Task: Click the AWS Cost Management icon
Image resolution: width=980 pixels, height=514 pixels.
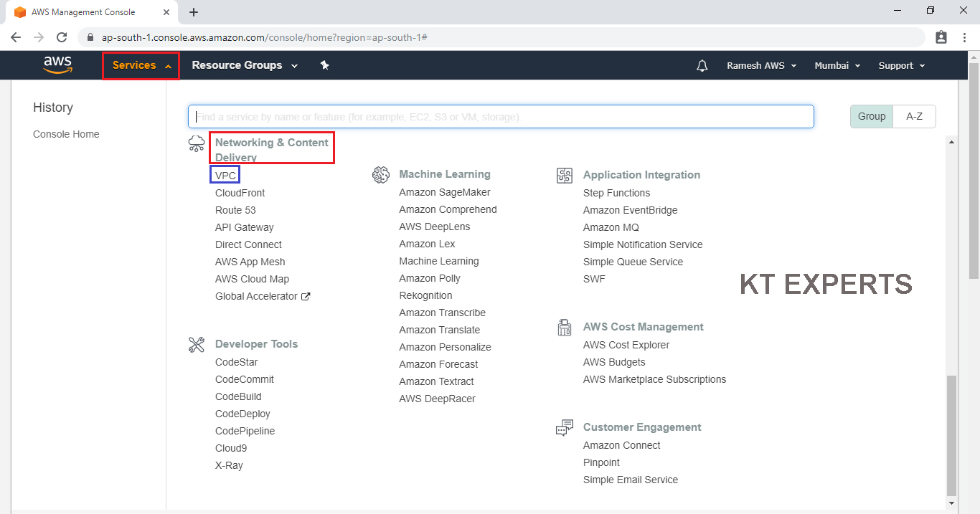Action: click(565, 327)
